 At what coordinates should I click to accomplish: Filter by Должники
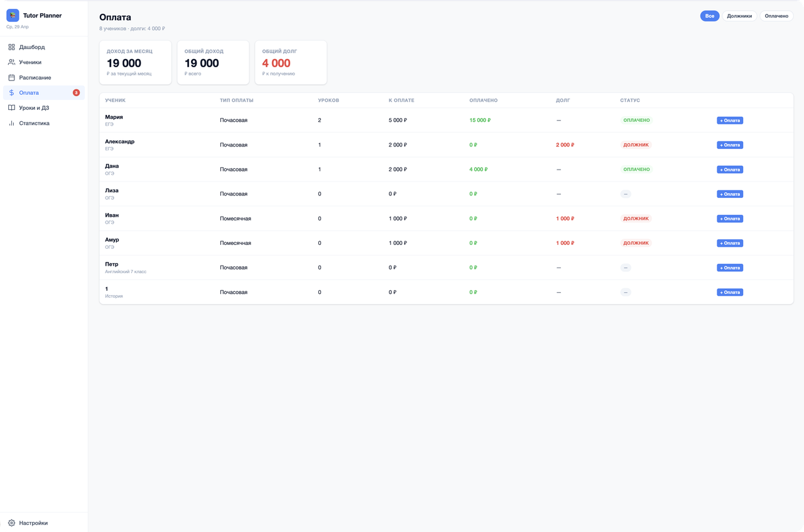[739, 16]
